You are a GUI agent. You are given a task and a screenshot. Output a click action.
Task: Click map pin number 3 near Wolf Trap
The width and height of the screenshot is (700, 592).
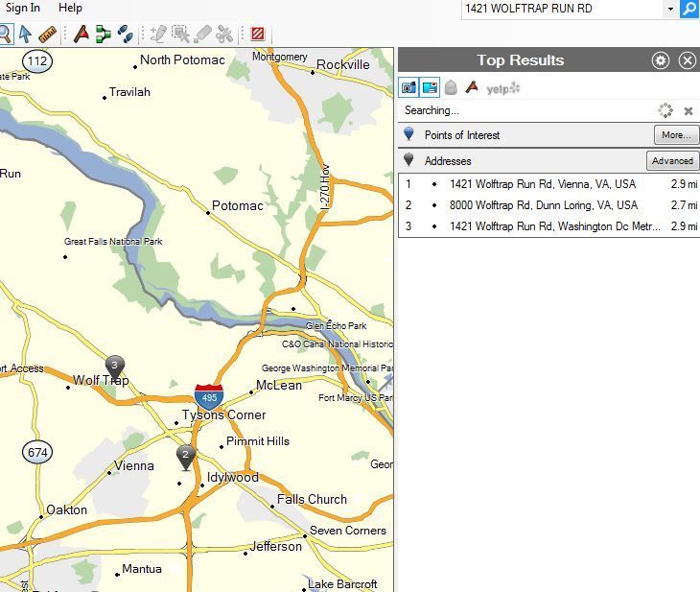[115, 368]
